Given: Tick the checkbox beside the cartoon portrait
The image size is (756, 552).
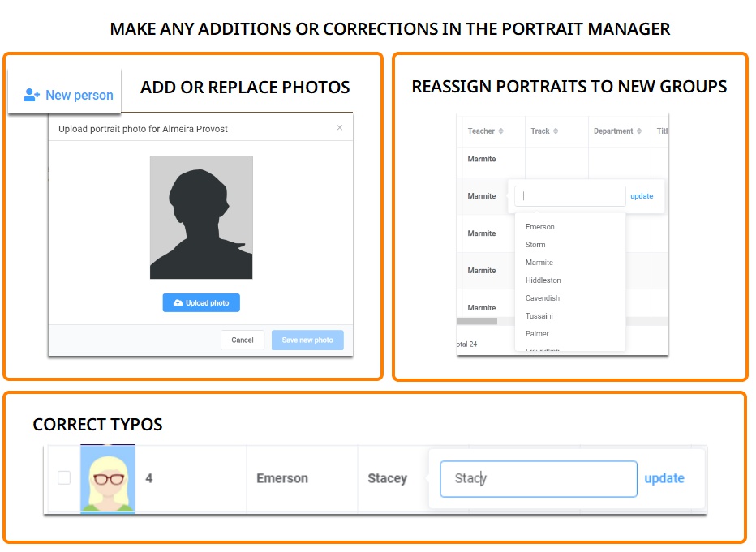Looking at the screenshot, I should (x=64, y=478).
